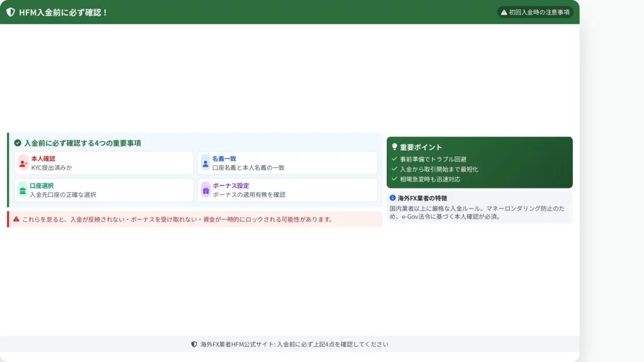Select the 名義一致 card

pyautogui.click(x=287, y=163)
